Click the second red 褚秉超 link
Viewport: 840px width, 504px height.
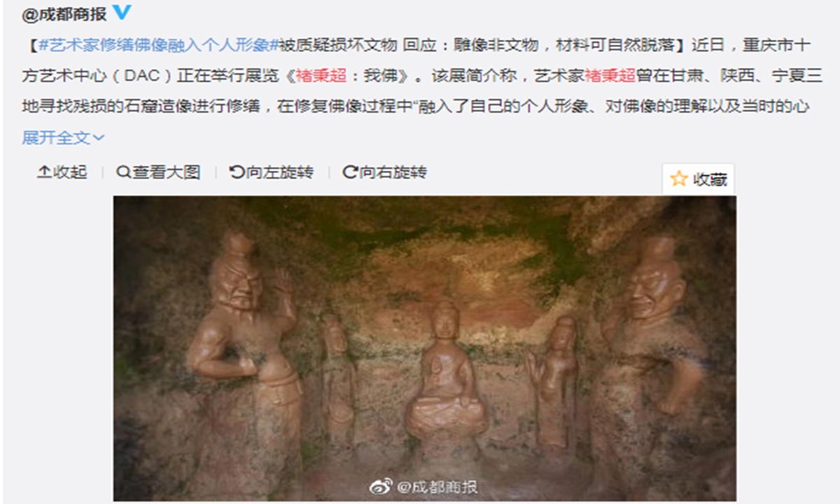[609, 76]
